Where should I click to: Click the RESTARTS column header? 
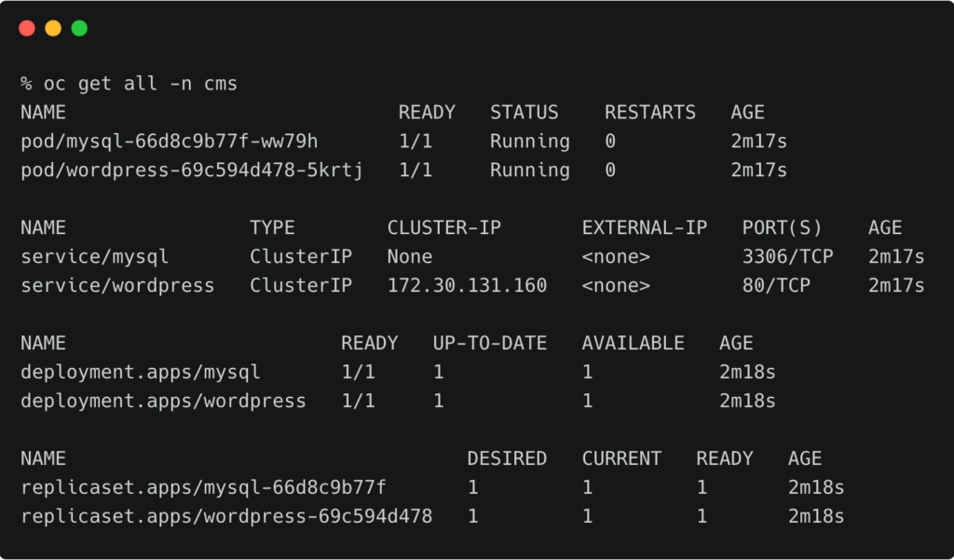pos(649,113)
